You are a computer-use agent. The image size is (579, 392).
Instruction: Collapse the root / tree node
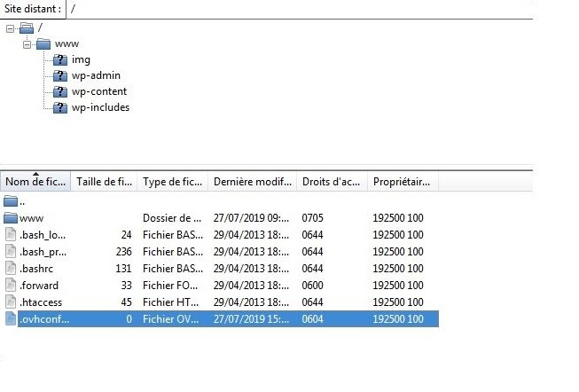coord(10,28)
